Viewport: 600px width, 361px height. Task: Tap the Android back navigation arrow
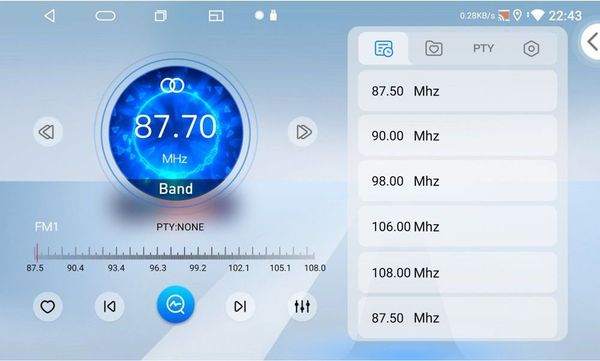50,16
